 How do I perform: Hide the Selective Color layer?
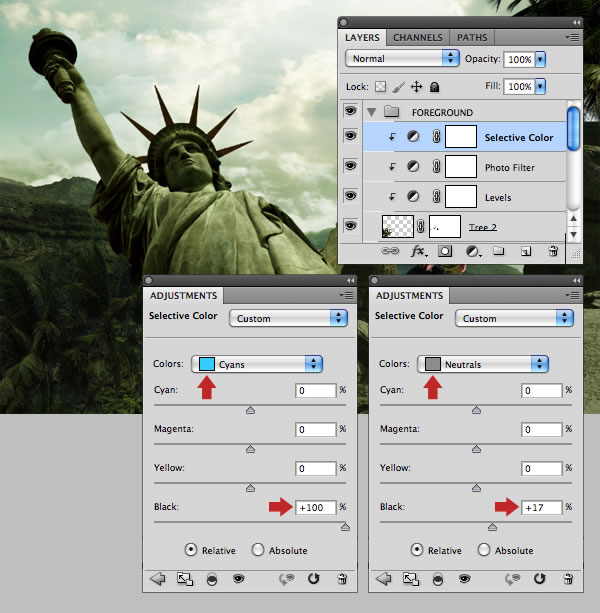click(x=350, y=136)
